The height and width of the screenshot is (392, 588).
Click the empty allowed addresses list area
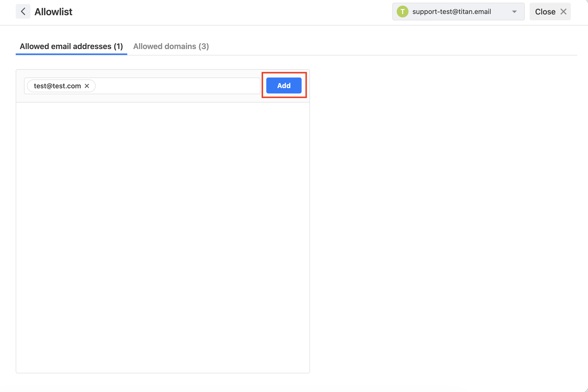click(x=163, y=237)
